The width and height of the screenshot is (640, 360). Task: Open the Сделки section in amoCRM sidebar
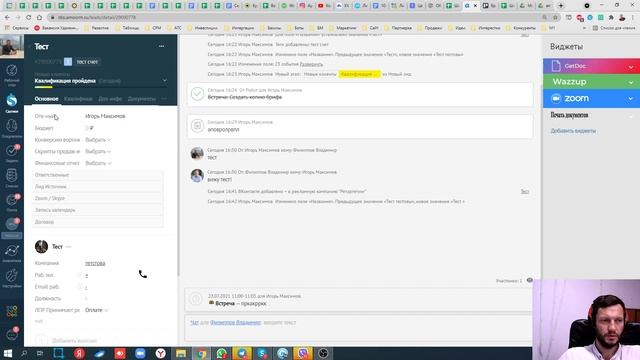coord(12,102)
